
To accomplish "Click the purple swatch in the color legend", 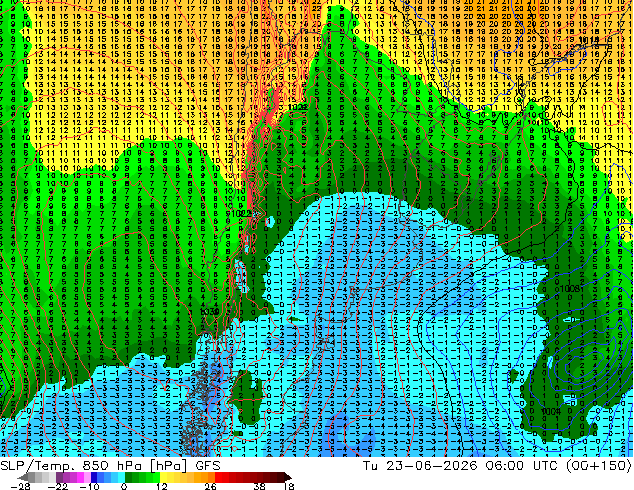I will [x=59, y=477].
